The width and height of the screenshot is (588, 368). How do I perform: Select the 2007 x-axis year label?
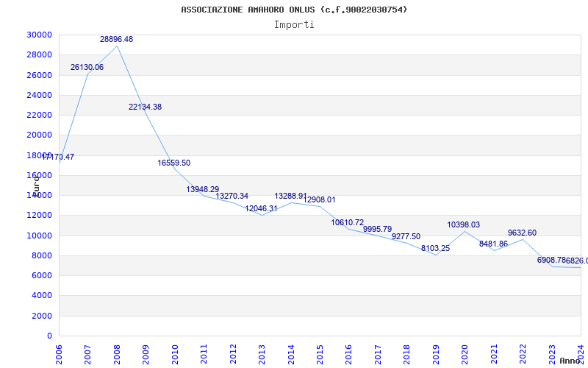tap(87, 354)
